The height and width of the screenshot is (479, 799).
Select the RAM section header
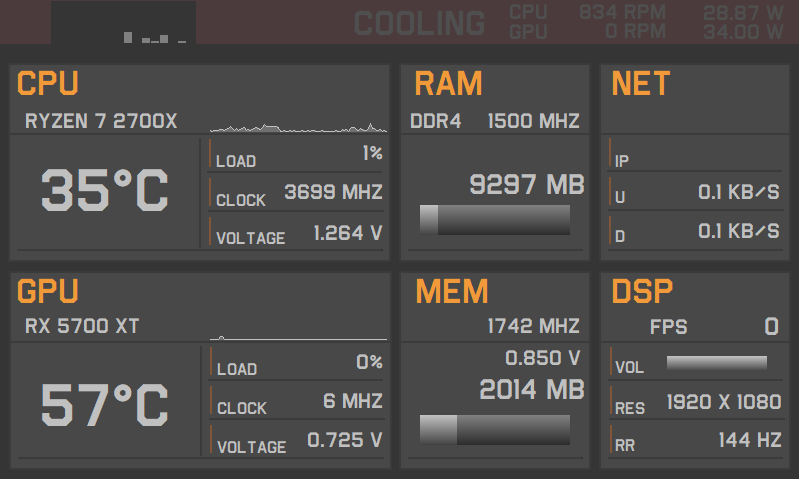[x=448, y=84]
